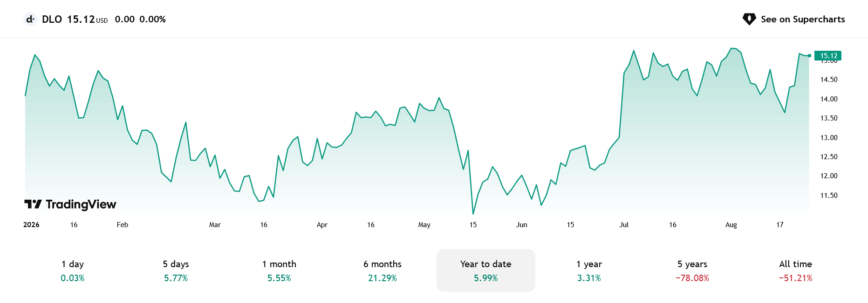Choose the 5 years range
This screenshot has height=303, width=868.
tap(692, 270)
